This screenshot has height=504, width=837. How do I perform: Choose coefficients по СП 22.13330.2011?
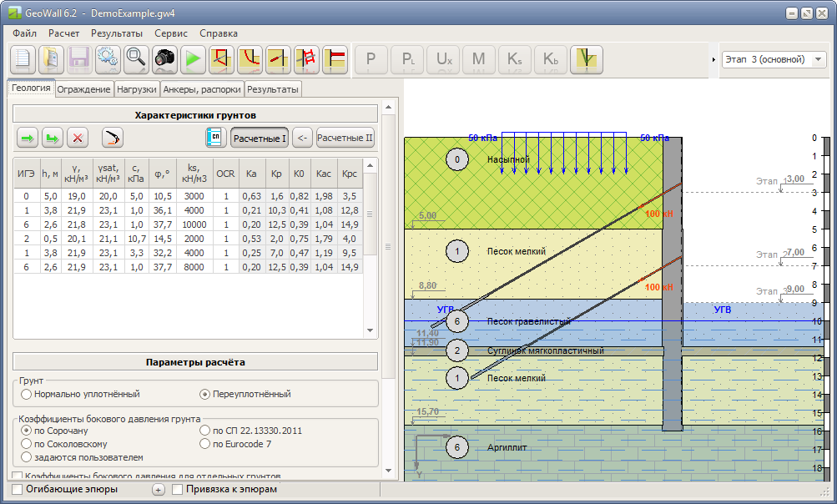251,431
